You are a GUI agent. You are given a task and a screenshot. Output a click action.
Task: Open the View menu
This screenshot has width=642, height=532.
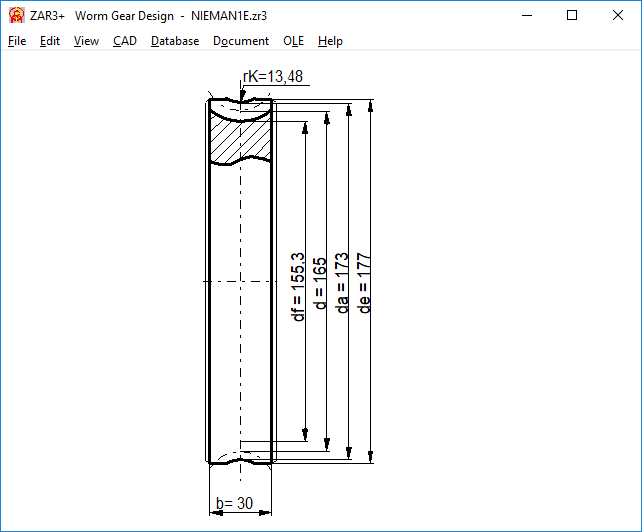(86, 41)
